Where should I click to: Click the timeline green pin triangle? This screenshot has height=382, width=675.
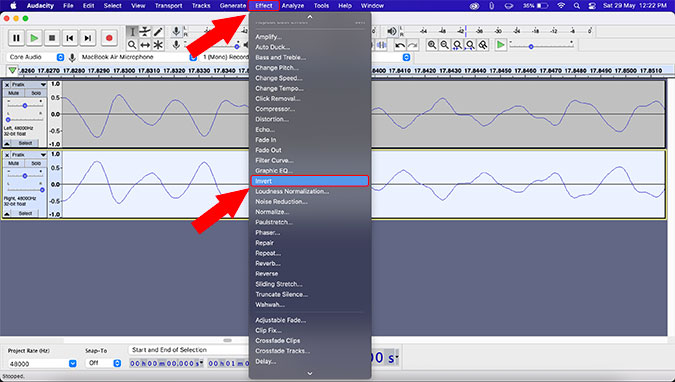[x=12, y=71]
